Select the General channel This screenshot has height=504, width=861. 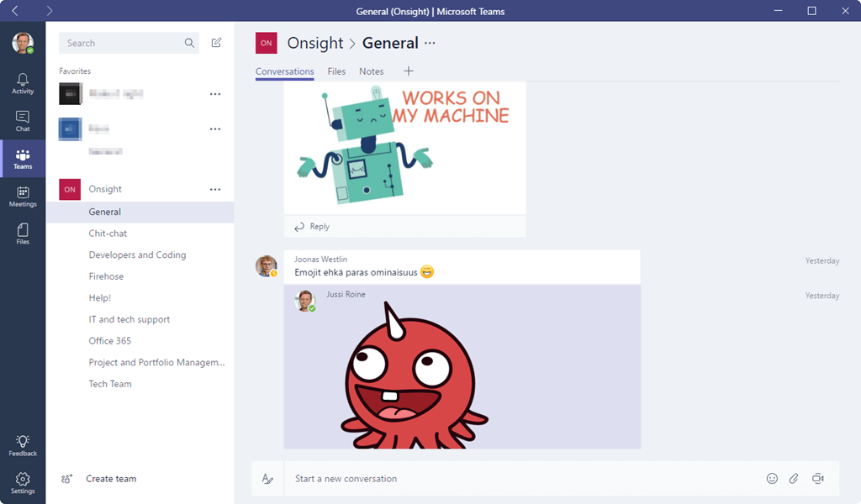pyautogui.click(x=140, y=212)
